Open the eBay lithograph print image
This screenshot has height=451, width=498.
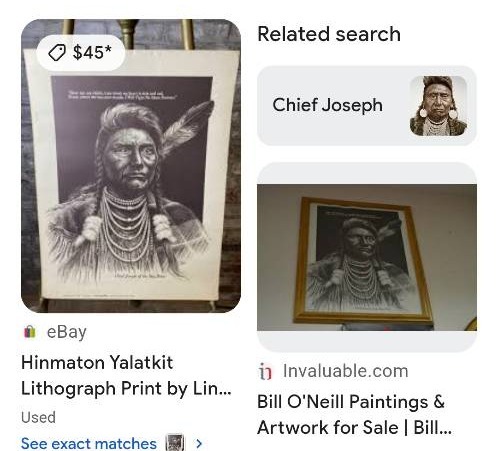tap(131, 166)
